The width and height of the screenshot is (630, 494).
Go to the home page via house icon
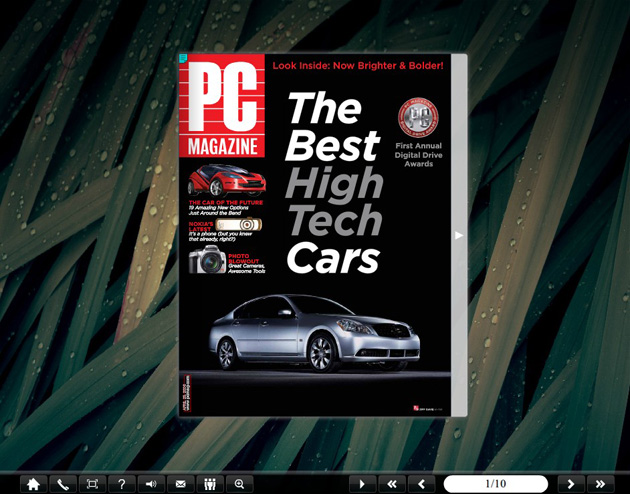click(33, 484)
